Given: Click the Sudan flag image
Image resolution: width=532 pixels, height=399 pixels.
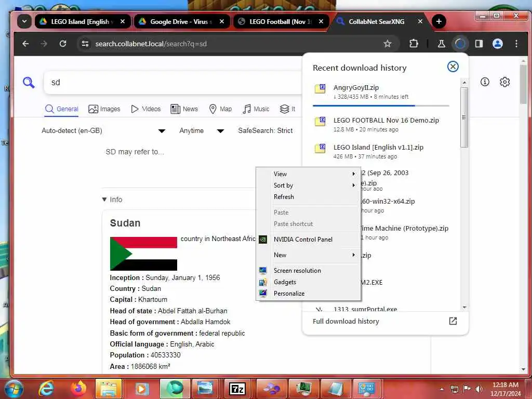Looking at the screenshot, I should coord(143,254).
